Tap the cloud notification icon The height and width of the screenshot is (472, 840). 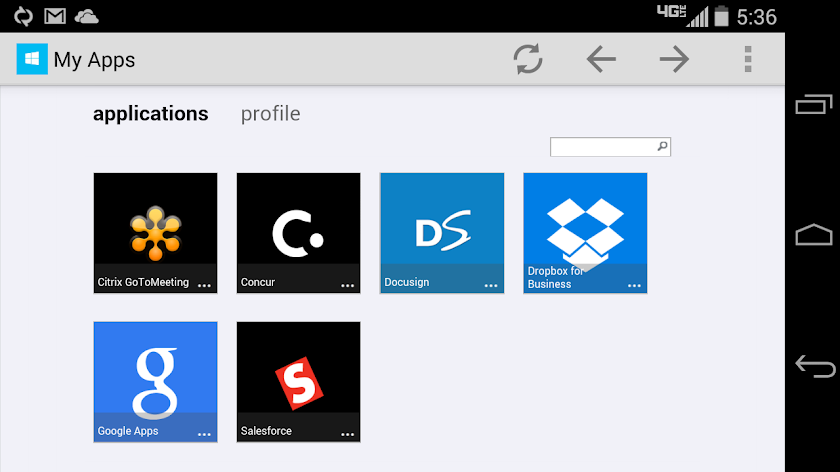click(x=86, y=17)
